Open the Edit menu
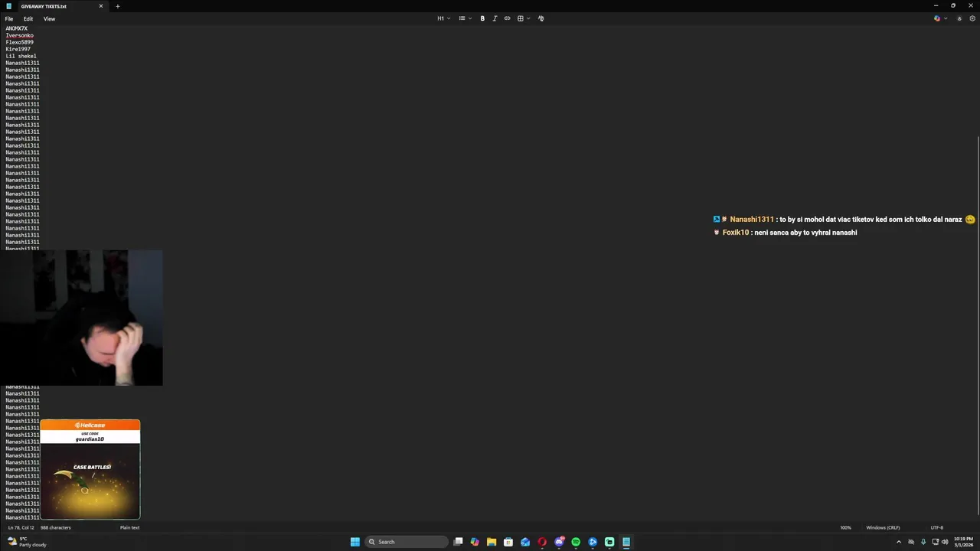Viewport: 980px width, 551px height. [28, 19]
